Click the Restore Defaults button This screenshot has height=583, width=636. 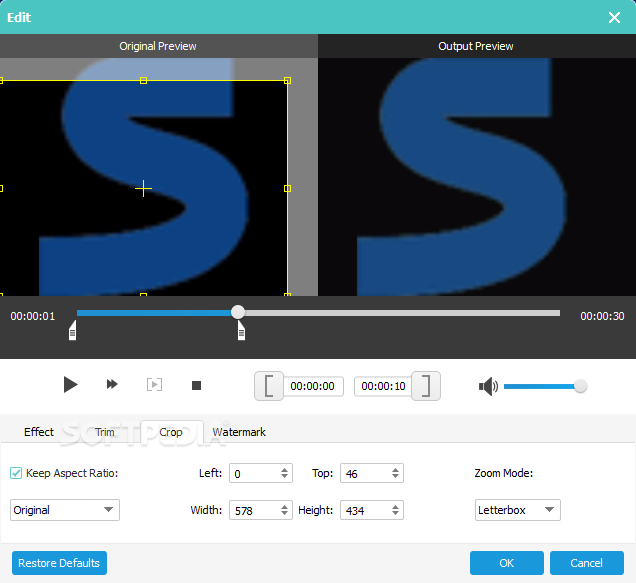tap(59, 563)
